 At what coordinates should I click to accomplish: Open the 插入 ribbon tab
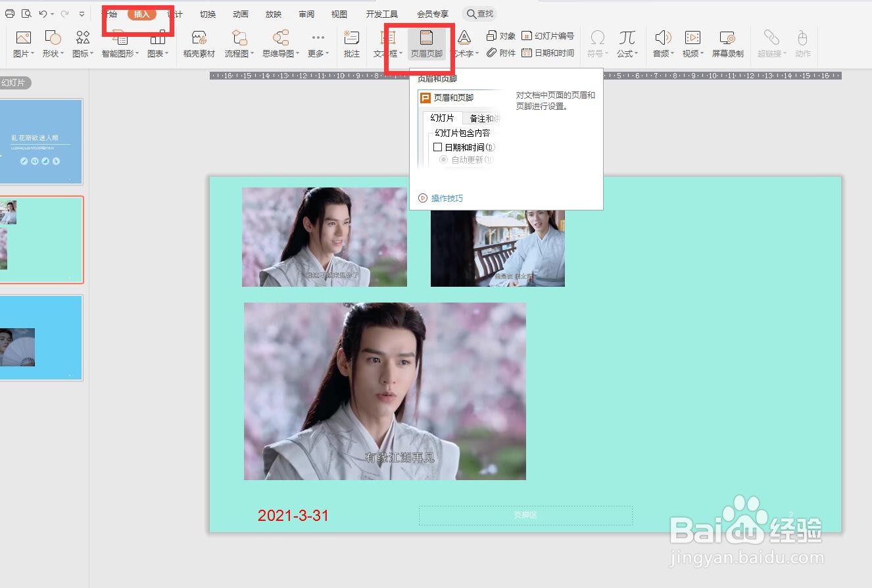click(x=141, y=14)
